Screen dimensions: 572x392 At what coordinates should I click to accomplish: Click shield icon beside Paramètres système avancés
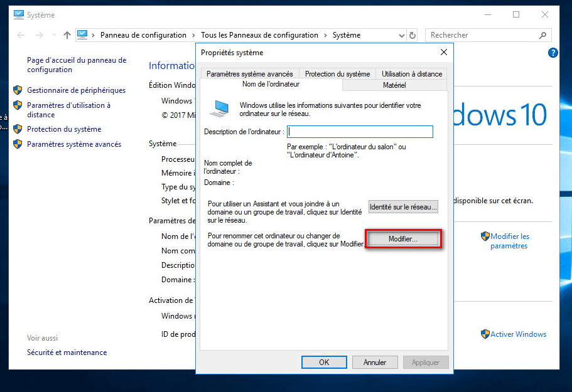click(18, 144)
